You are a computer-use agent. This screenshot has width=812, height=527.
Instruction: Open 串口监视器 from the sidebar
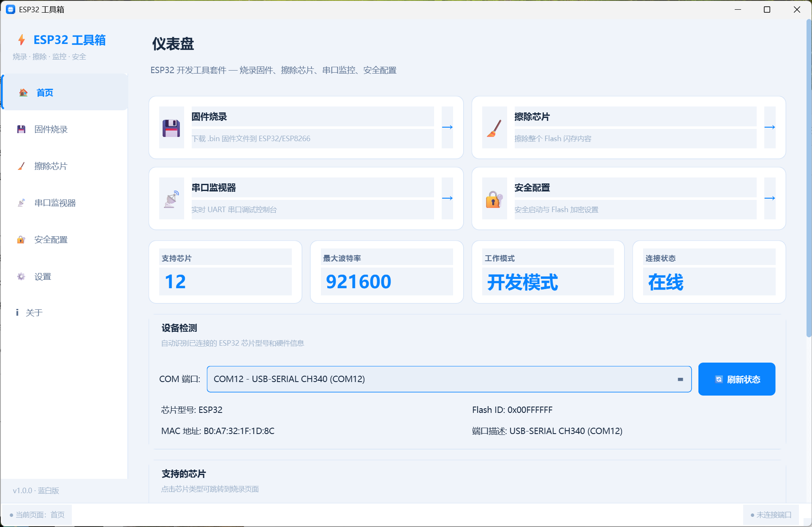click(x=65, y=203)
